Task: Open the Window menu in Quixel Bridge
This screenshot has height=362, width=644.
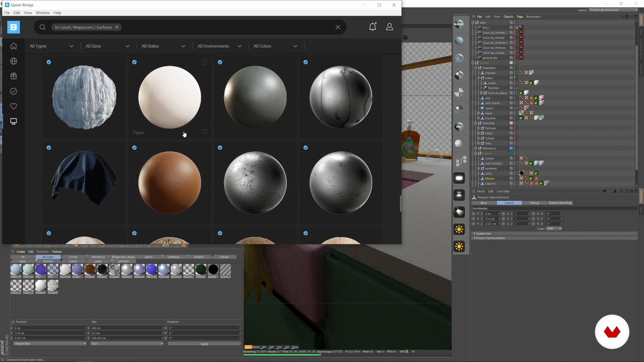Action: [43, 13]
